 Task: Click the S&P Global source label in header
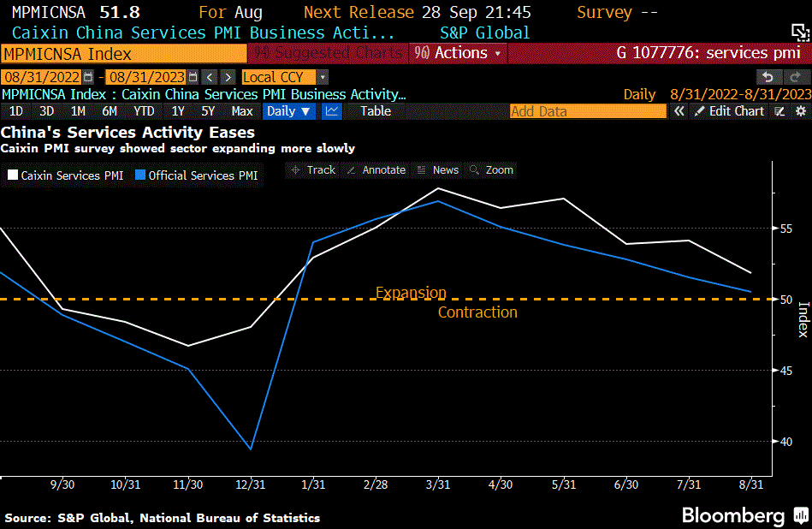(484, 33)
